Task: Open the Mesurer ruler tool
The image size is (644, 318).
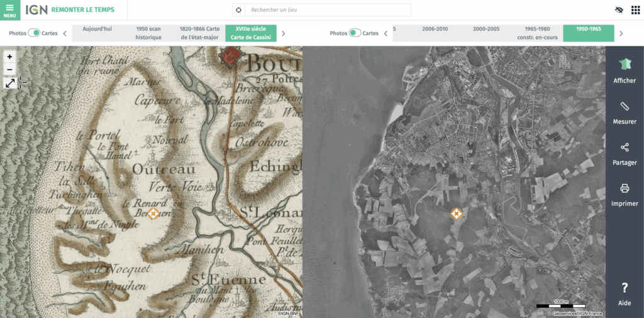Action: [x=625, y=111]
